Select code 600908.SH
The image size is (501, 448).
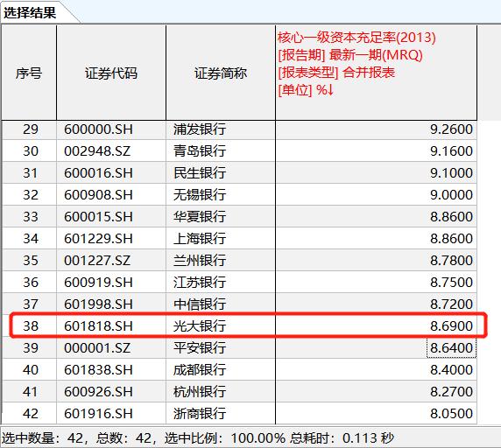[98, 195]
